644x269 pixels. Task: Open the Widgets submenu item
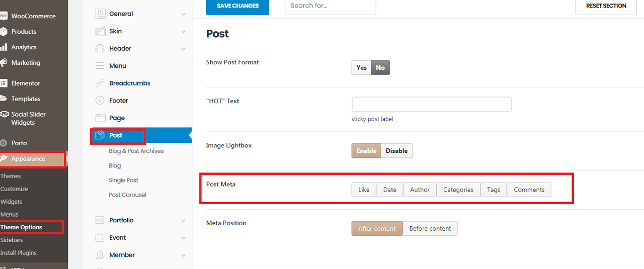click(12, 202)
